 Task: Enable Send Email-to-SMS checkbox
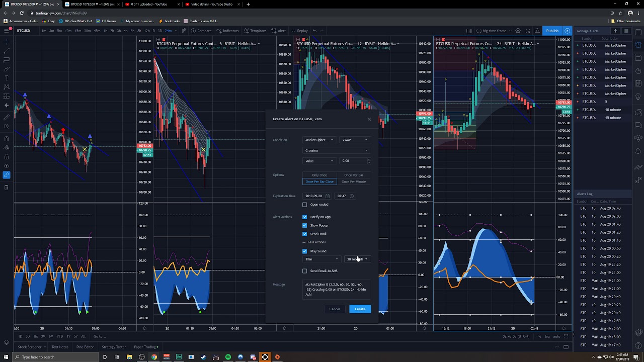point(304,271)
